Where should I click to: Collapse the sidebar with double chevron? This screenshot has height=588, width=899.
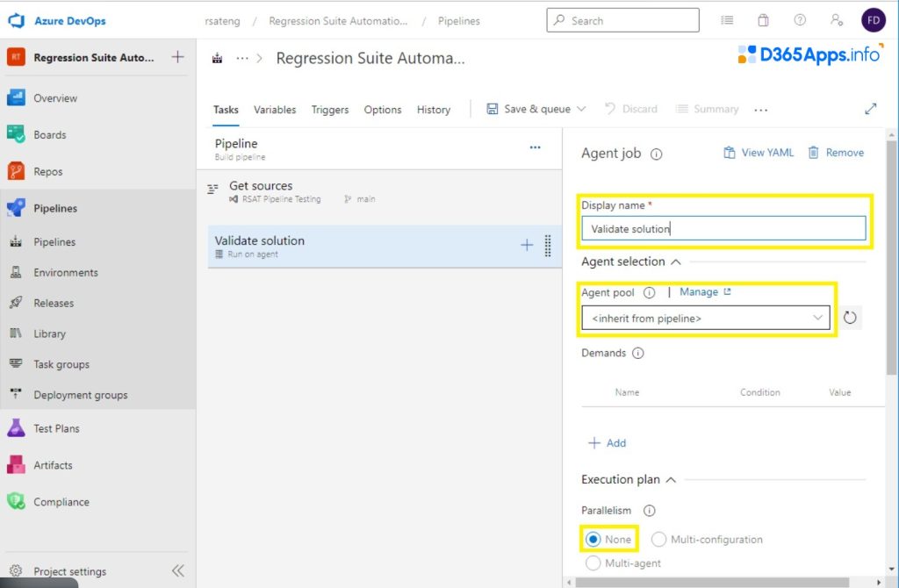coord(178,570)
